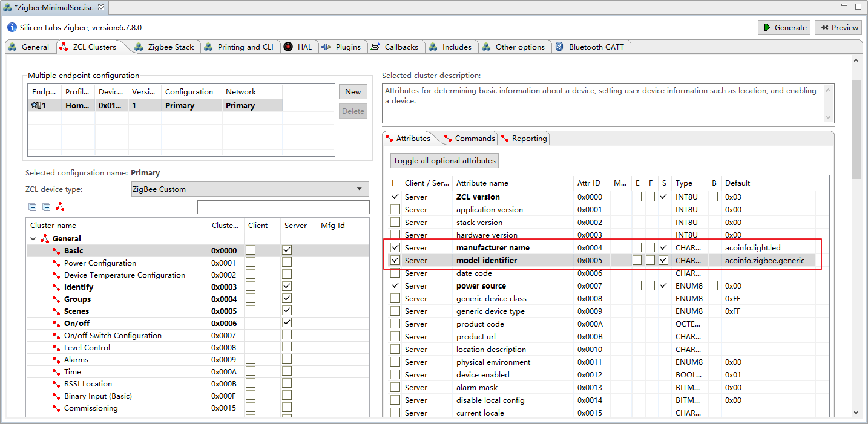Switch to the Zigbee Stack tab

[165, 47]
